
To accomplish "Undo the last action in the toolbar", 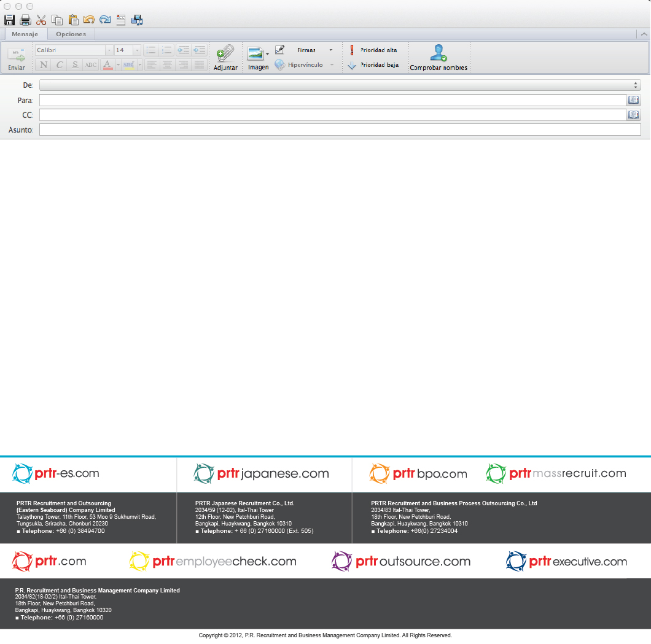I will [89, 20].
